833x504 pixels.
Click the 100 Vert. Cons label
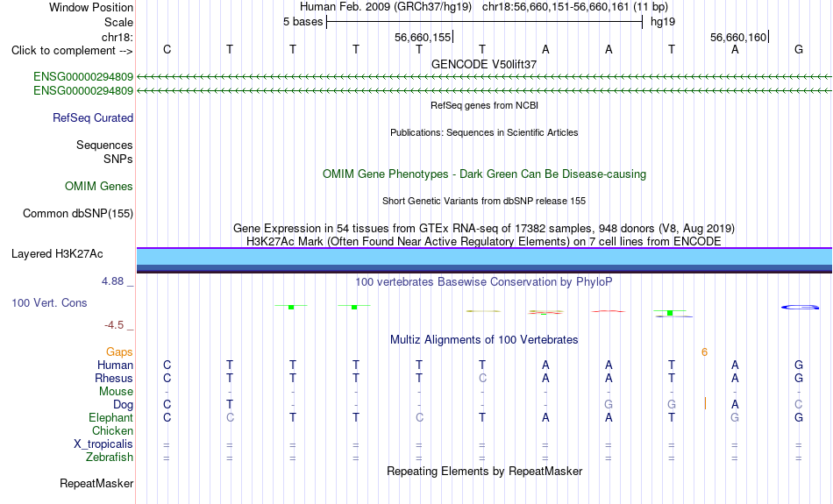click(x=49, y=302)
